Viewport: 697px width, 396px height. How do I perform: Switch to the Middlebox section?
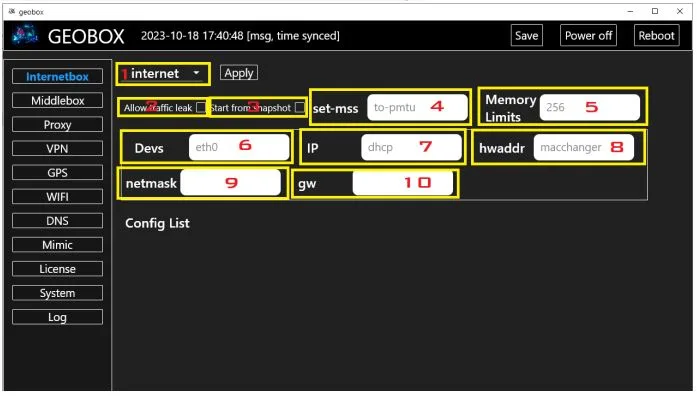57,100
